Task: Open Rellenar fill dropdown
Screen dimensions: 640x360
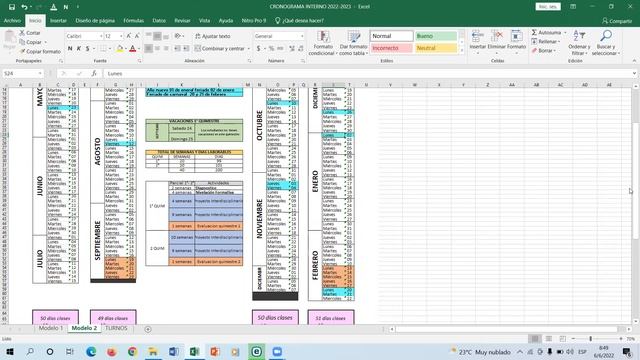Action: pos(546,41)
